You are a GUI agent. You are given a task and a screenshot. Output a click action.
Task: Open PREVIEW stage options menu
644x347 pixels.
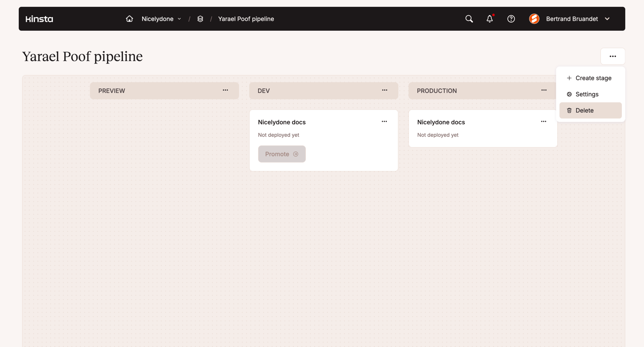(x=225, y=90)
